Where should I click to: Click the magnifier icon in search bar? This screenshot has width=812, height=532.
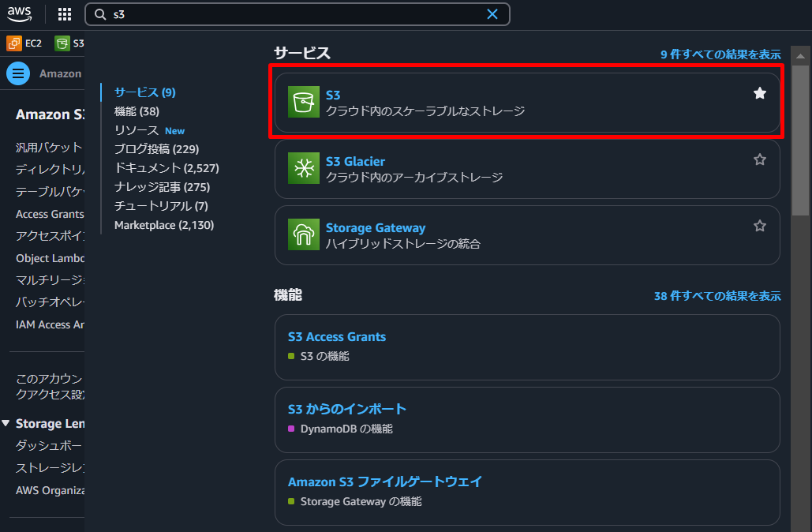100,14
